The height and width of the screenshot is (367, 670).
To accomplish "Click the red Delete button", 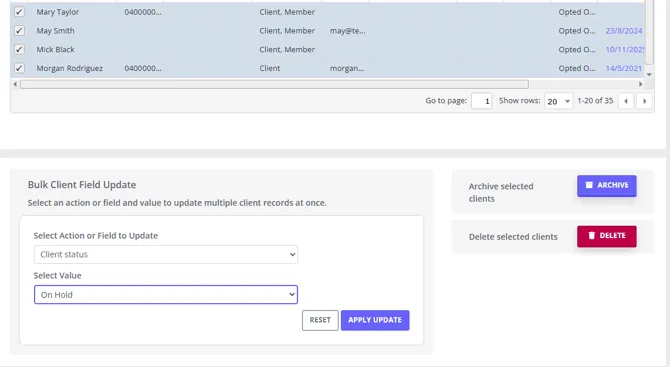I will [607, 236].
